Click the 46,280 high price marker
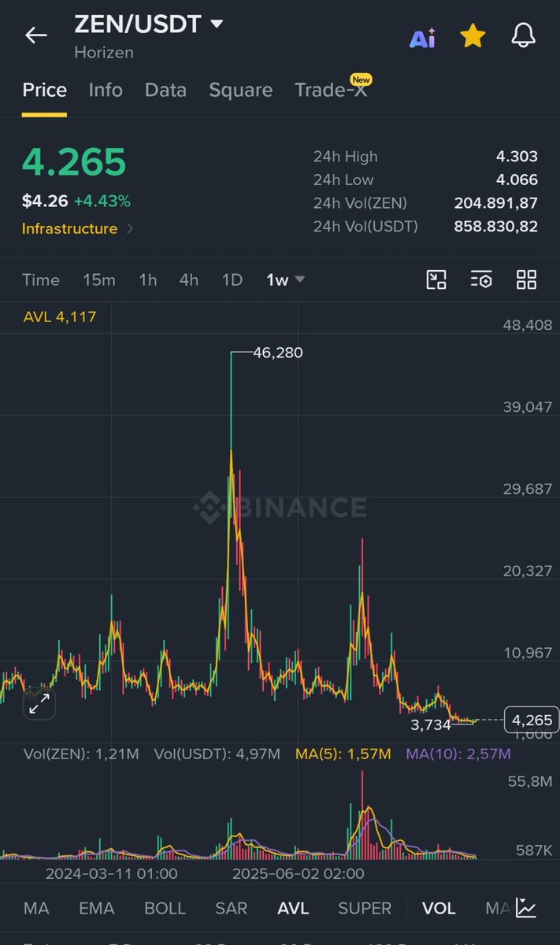 pyautogui.click(x=277, y=353)
